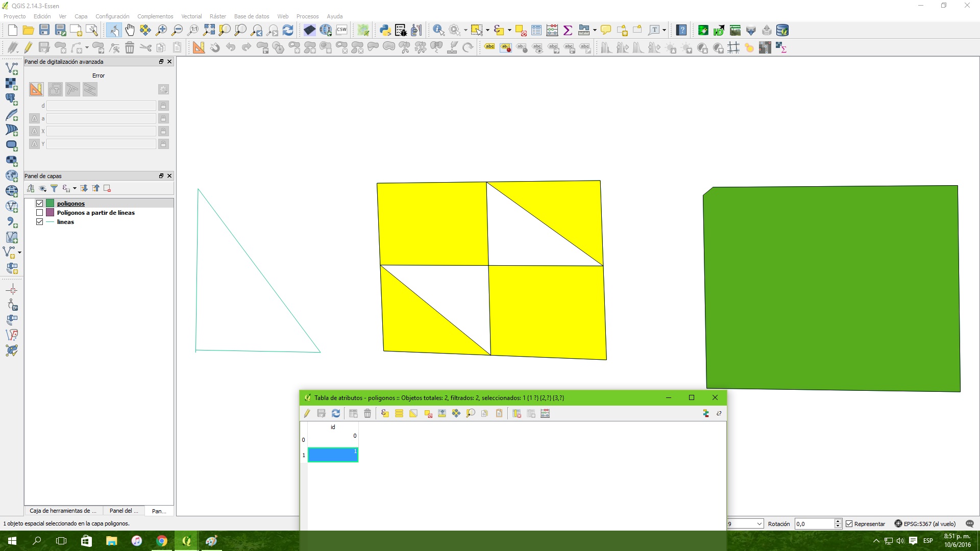Click the Add Vector Layer icon in left sidebar
Viewport: 980px width, 551px height.
(x=11, y=68)
